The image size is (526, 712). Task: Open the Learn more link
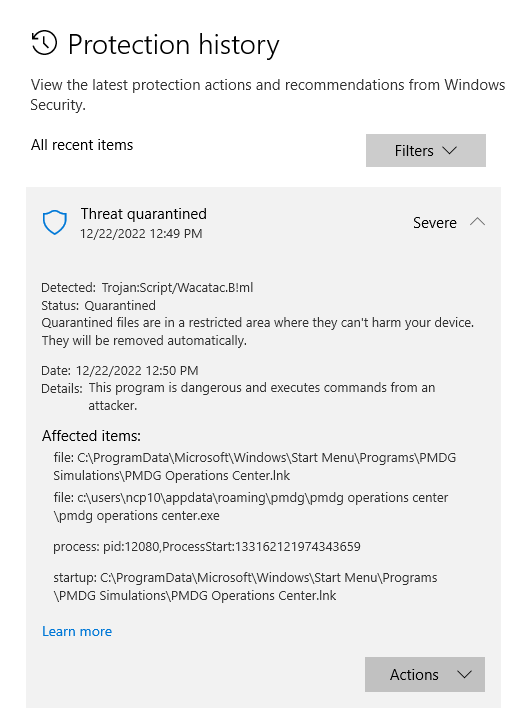(77, 631)
